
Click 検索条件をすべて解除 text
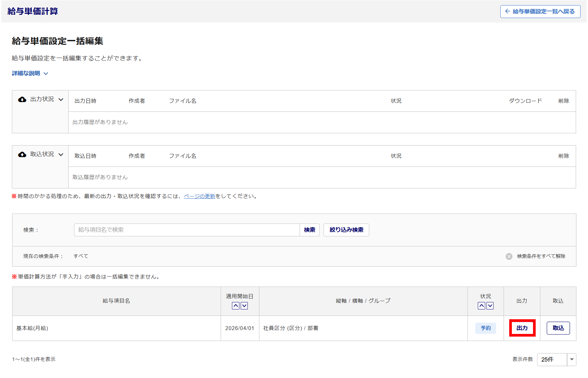[x=541, y=256]
